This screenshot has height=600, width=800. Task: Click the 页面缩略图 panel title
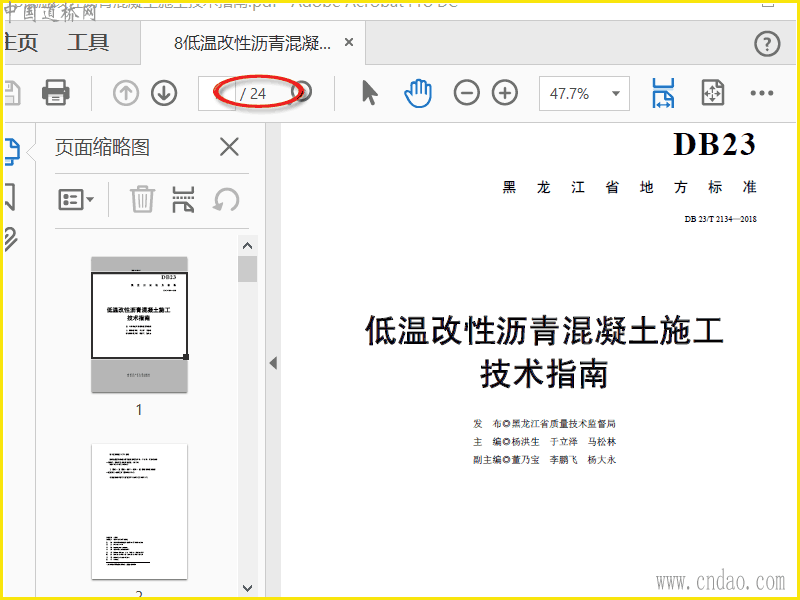click(x=103, y=147)
